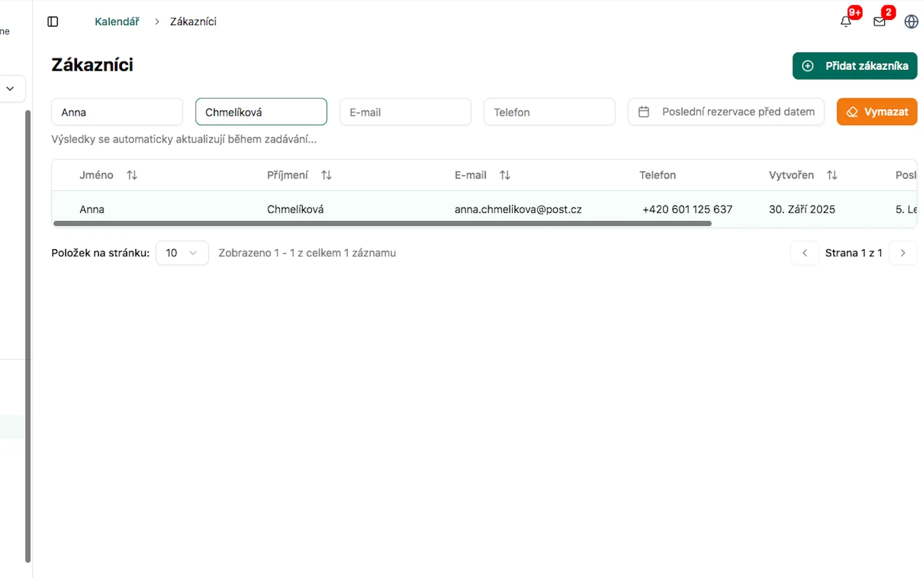This screenshot has height=578, width=924.
Task: Click the Přidat zákazníka button
Action: point(855,66)
